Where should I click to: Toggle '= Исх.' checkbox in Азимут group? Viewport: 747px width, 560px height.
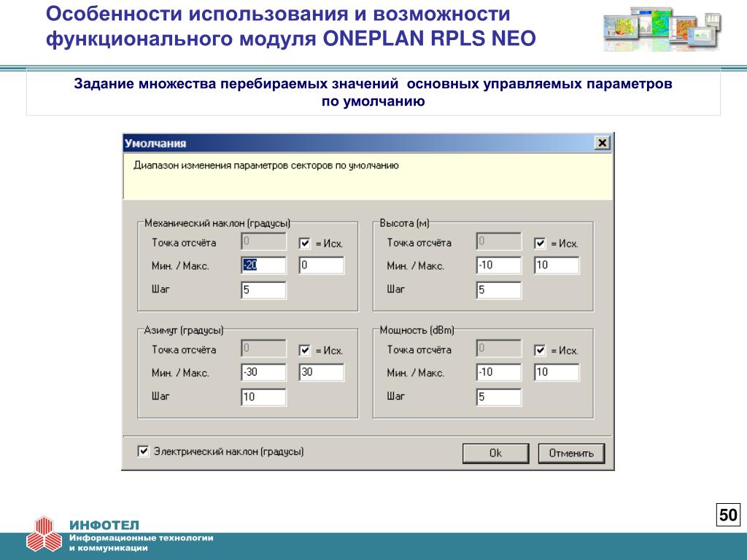(x=304, y=351)
